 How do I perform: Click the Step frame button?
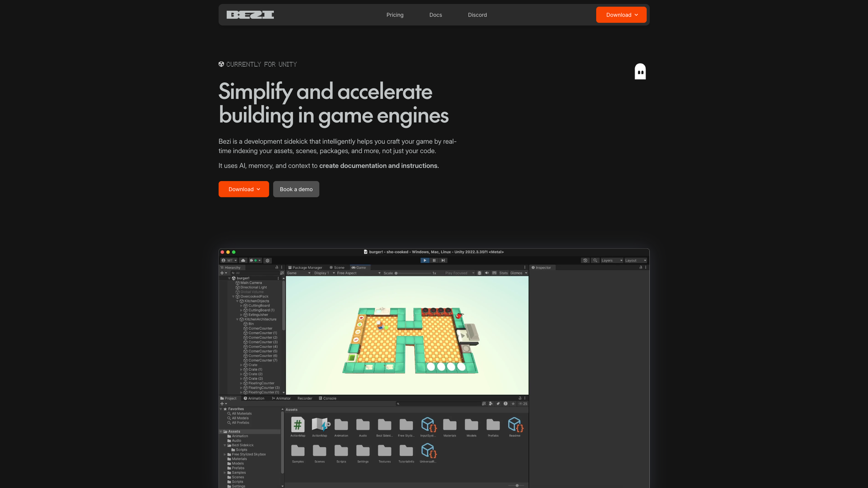click(443, 260)
